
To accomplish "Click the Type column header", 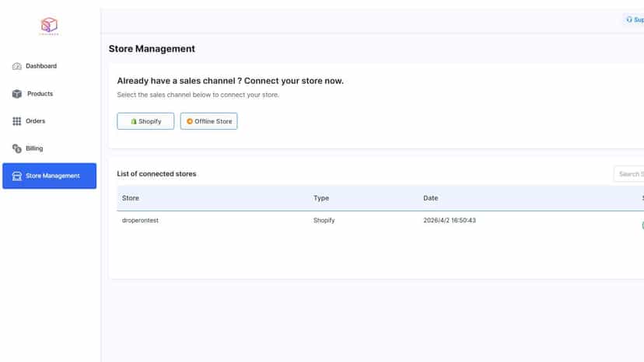I will coord(321,198).
